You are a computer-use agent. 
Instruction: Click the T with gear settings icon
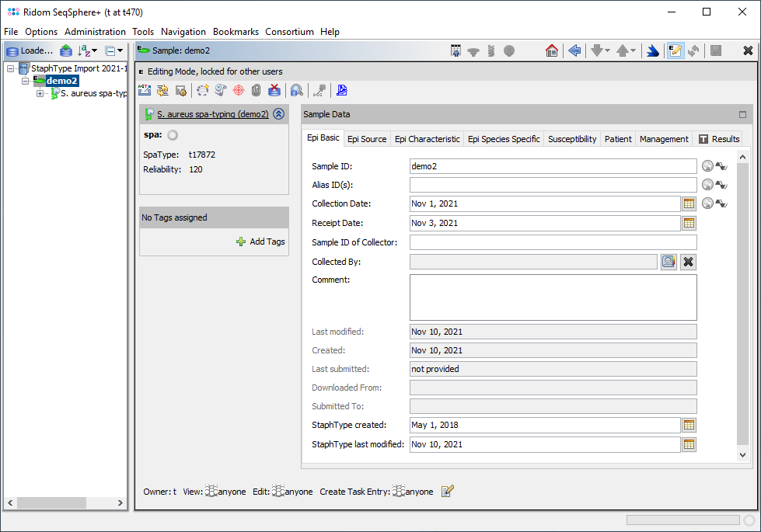[181, 91]
